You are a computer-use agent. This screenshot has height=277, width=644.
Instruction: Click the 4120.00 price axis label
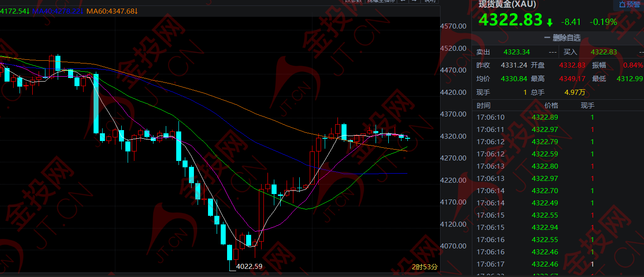click(x=453, y=224)
